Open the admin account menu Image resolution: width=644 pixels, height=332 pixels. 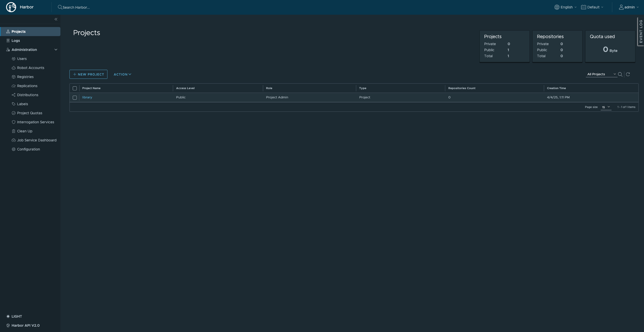(x=629, y=7)
